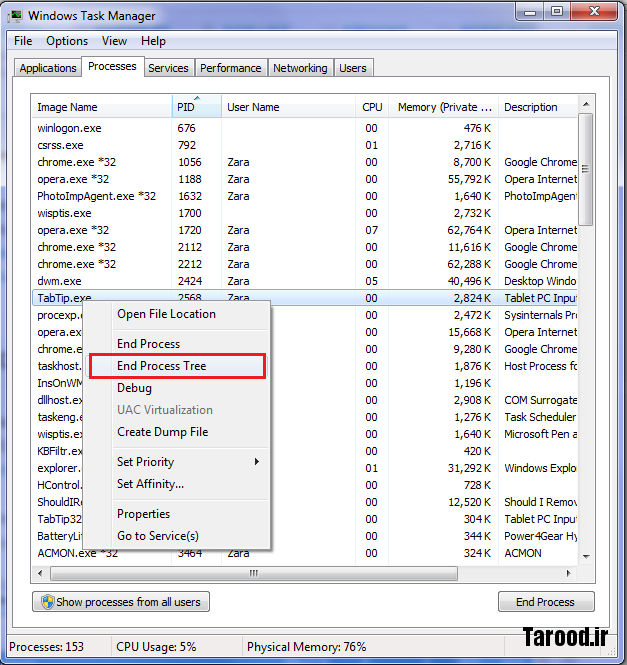Image resolution: width=627 pixels, height=665 pixels.
Task: Sort by the CPU column header
Action: tap(372, 107)
